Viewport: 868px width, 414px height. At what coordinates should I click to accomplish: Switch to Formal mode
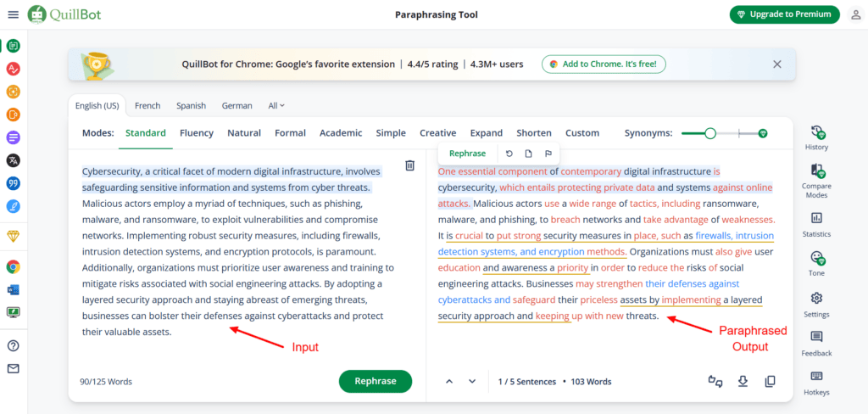click(290, 133)
